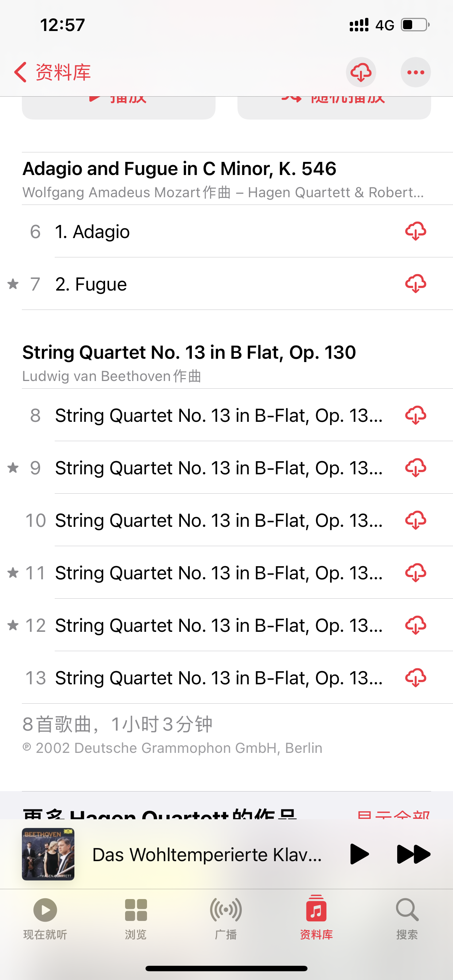The image size is (453, 980).
Task: Open the more options ellipsis menu
Action: pos(415,72)
